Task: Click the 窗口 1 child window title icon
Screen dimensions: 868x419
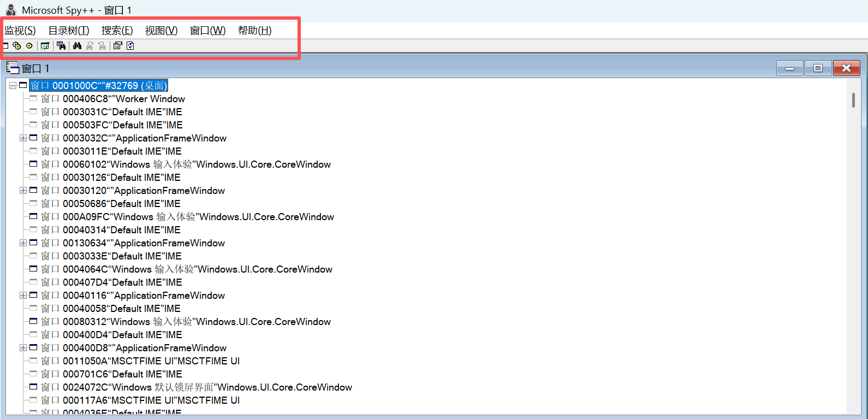Action: 12,68
